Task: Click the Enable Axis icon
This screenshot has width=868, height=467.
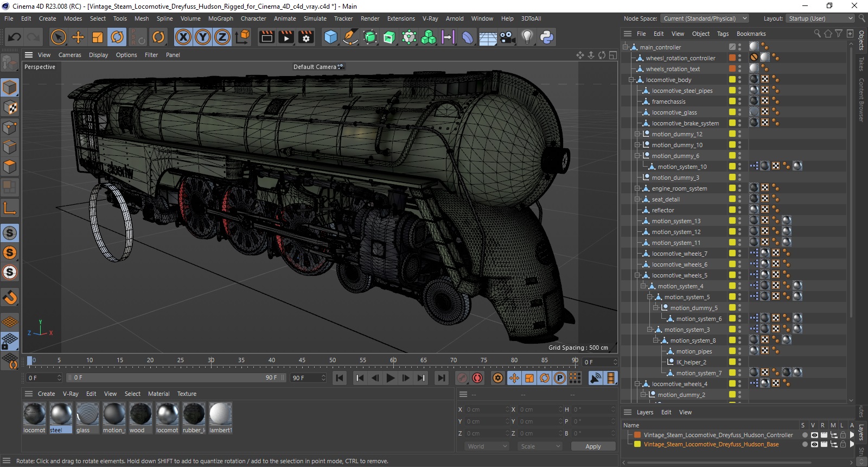Action: coord(10,208)
